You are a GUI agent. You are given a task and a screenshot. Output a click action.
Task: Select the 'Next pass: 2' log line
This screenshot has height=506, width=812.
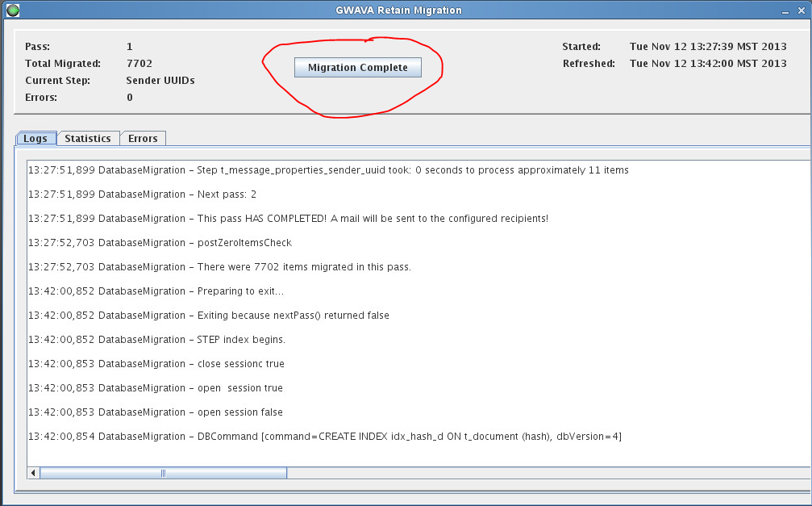point(143,194)
